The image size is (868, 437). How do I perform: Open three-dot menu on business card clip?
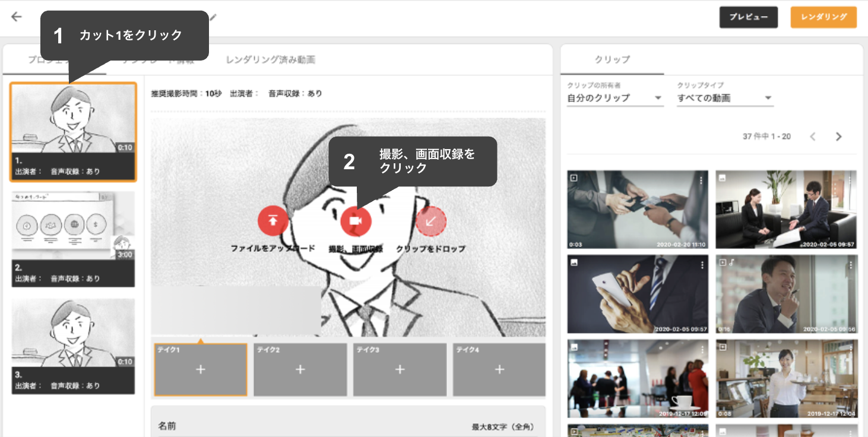click(x=701, y=180)
